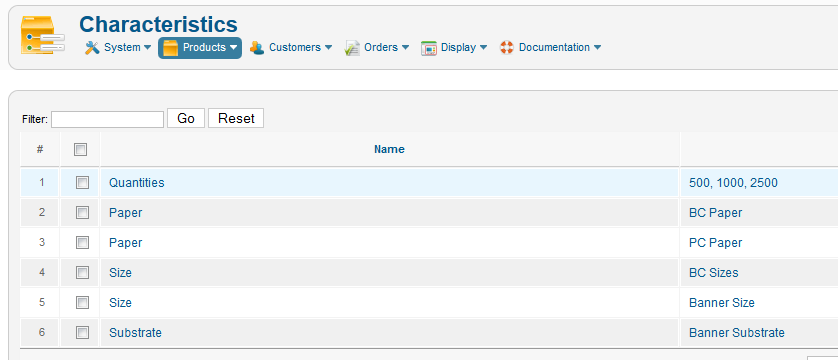This screenshot has width=838, height=360.
Task: Click the Characteristics package logo icon
Action: point(43,35)
